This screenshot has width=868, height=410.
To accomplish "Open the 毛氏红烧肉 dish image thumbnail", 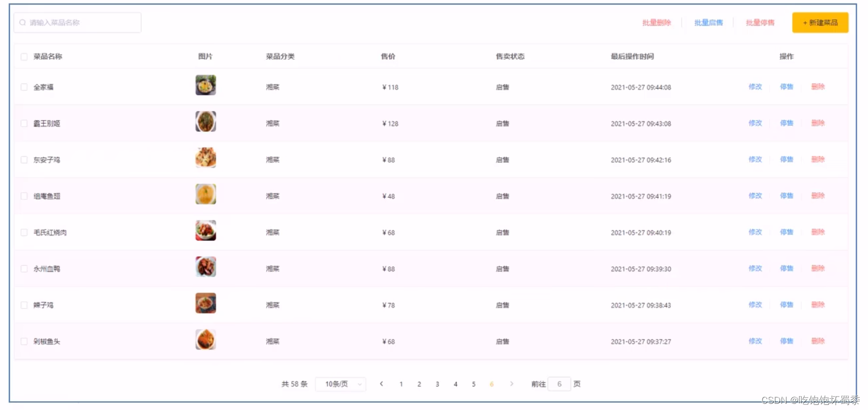I will coord(205,230).
